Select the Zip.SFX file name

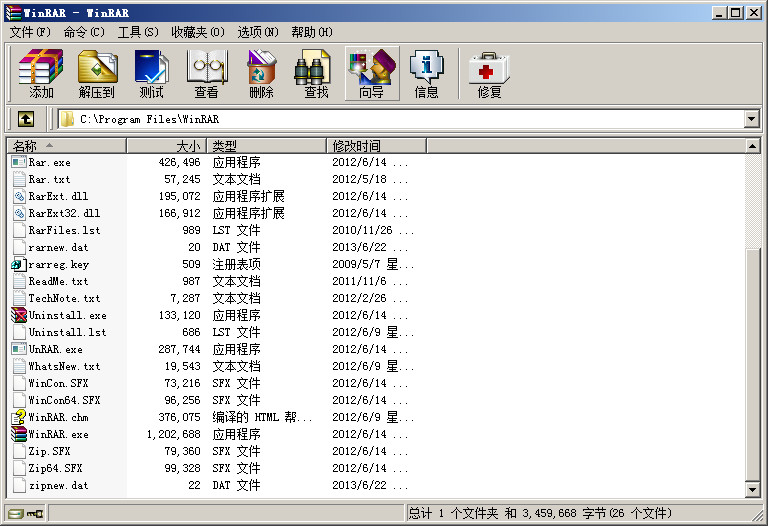coord(49,451)
